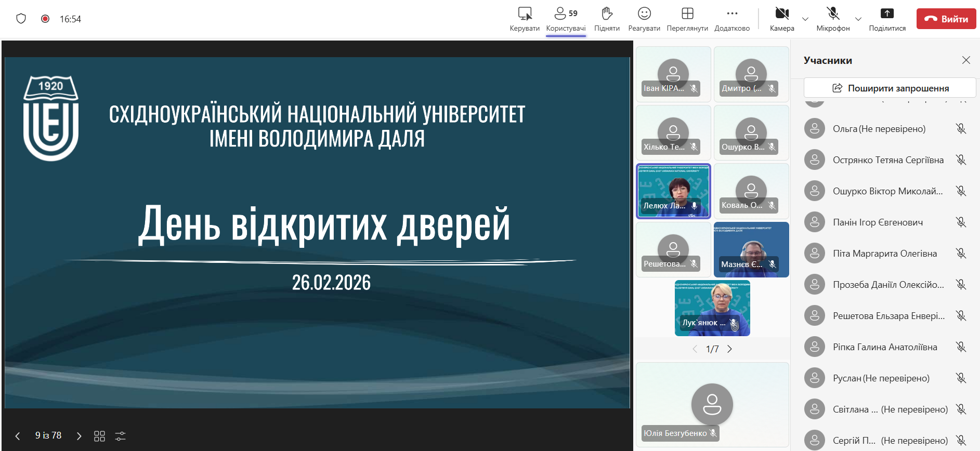The image size is (980, 451).
Task: Click the shared slide День відкритих дверей
Action: click(317, 233)
